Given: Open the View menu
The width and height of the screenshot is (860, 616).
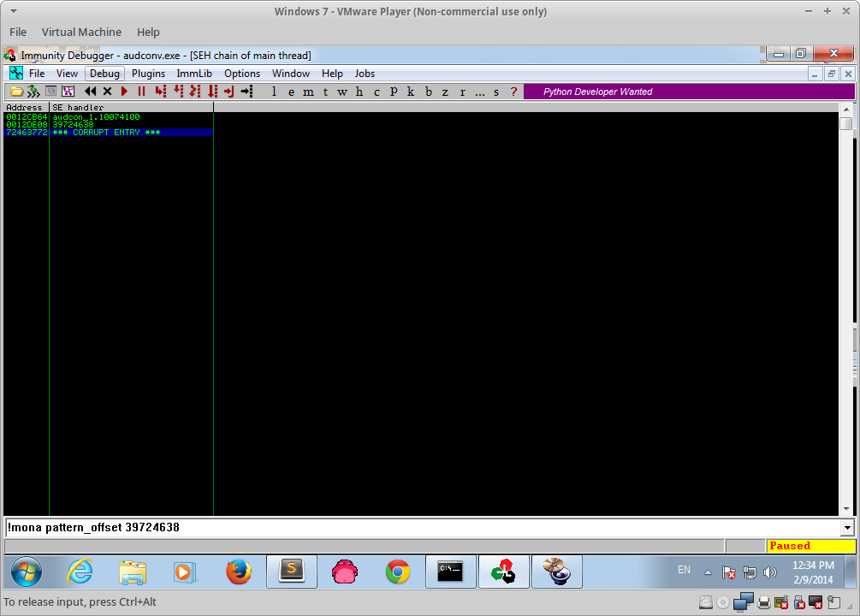Looking at the screenshot, I should coord(67,74).
